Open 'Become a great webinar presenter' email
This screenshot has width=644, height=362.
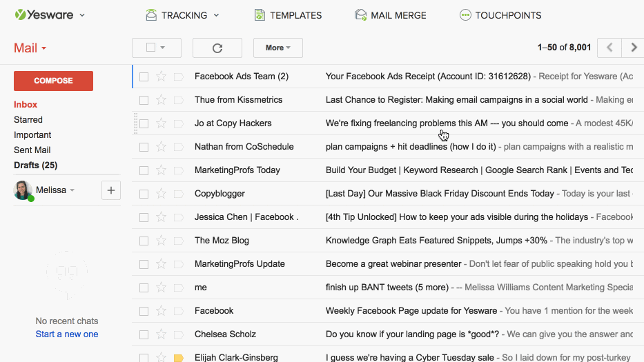(x=393, y=264)
